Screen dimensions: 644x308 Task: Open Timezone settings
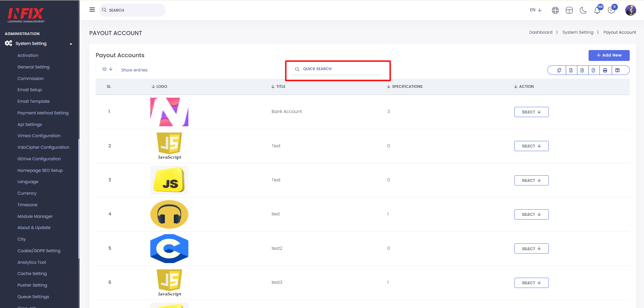[28, 205]
